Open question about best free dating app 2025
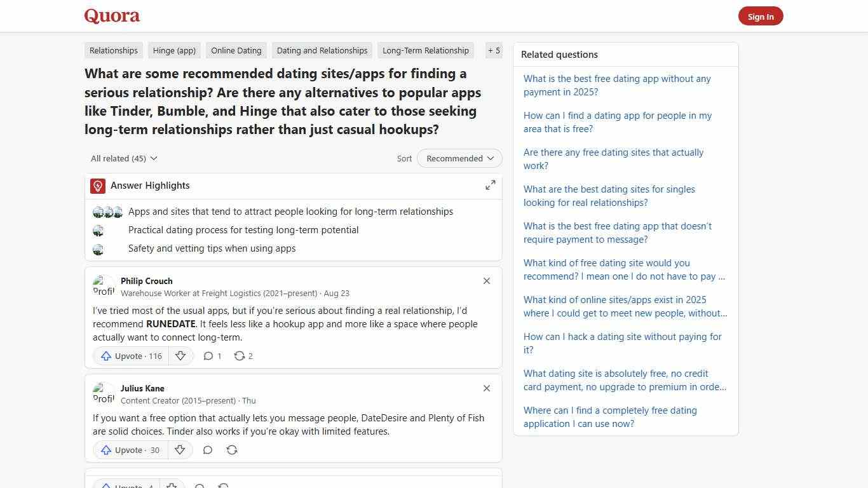The height and width of the screenshot is (488, 868). 616,85
